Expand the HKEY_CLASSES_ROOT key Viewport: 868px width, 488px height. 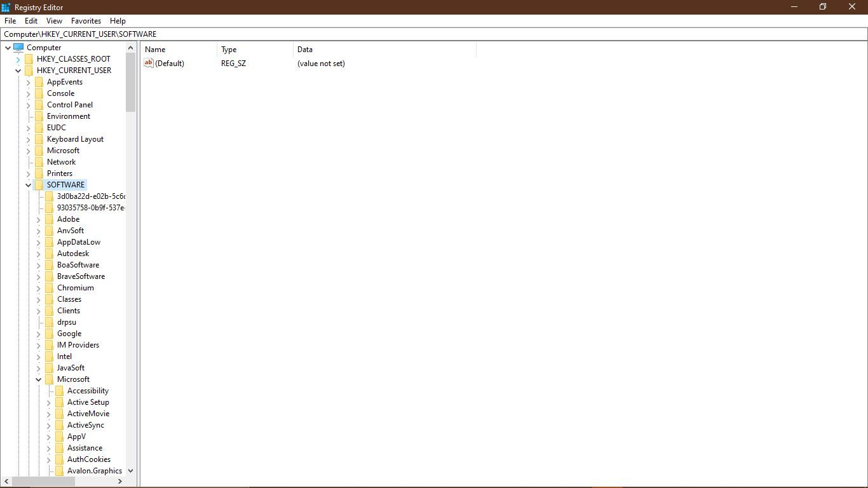(x=18, y=58)
